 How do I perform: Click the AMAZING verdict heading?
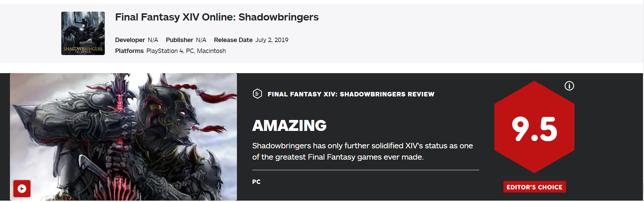point(289,125)
